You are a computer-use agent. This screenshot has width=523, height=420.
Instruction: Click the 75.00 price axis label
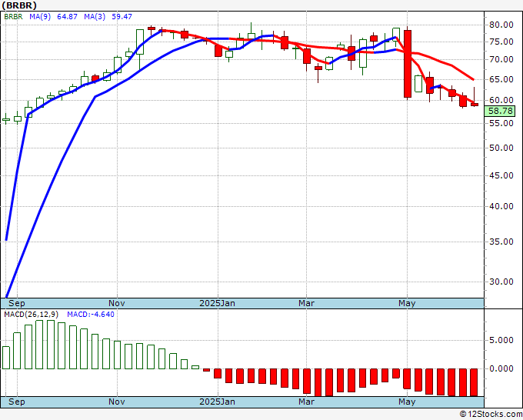pyautogui.click(x=501, y=42)
